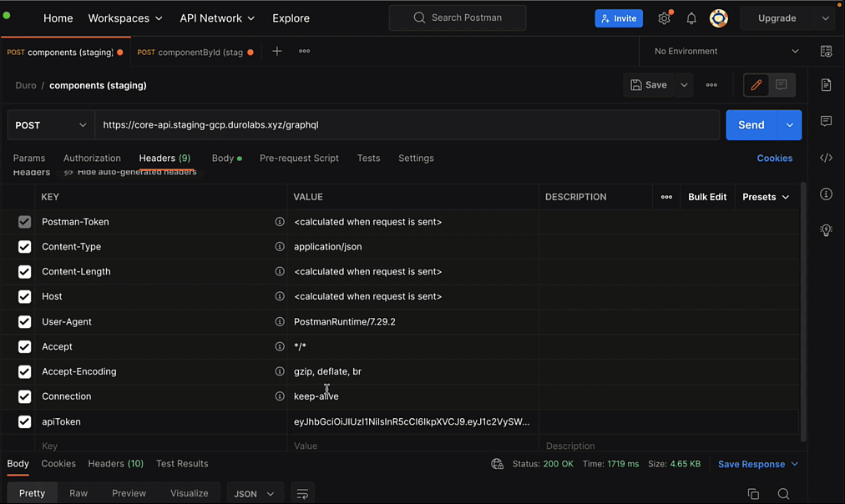
Task: Disable the User-Agent header checkbox
Action: click(x=24, y=321)
